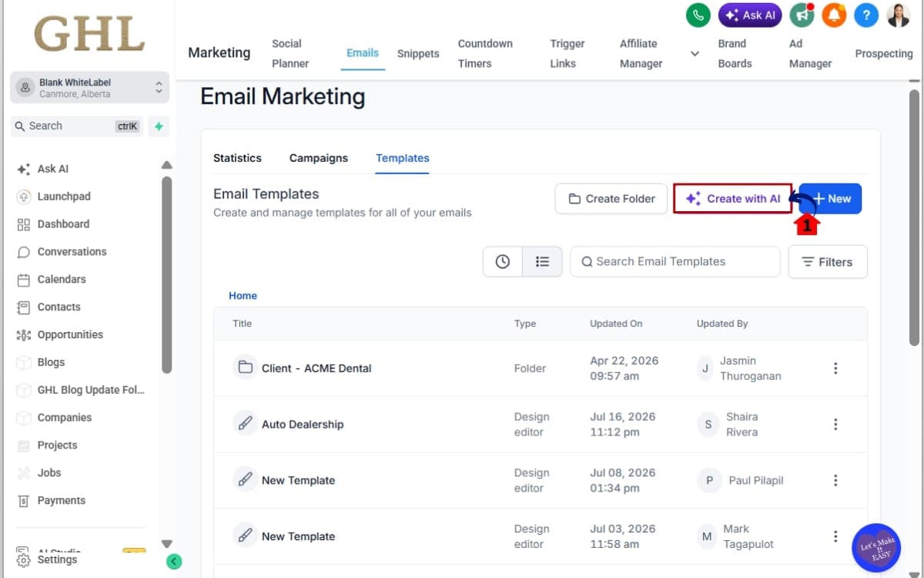
Task: Switch to list view toggle
Action: coord(542,262)
